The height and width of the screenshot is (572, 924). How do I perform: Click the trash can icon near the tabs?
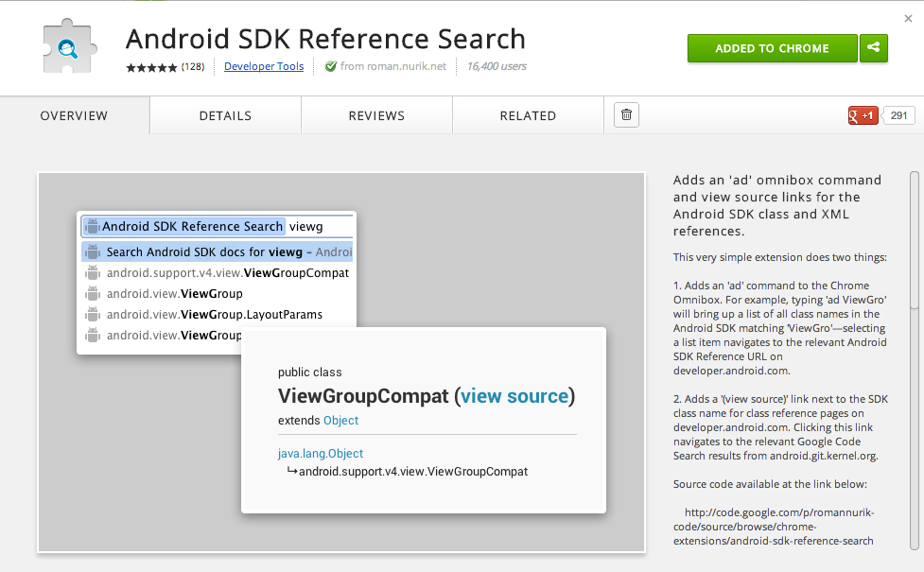[x=625, y=114]
